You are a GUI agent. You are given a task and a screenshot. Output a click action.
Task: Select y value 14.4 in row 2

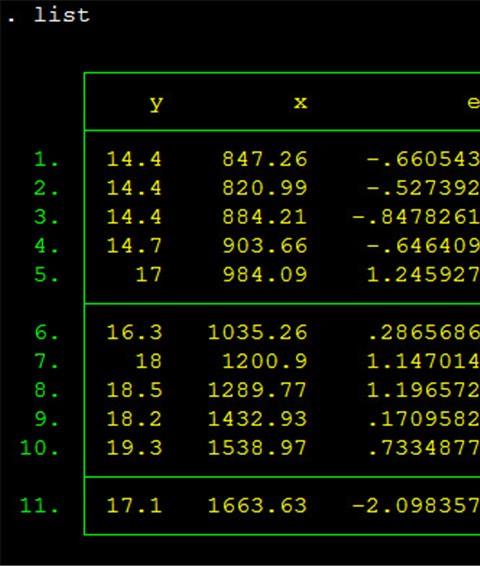click(x=134, y=188)
